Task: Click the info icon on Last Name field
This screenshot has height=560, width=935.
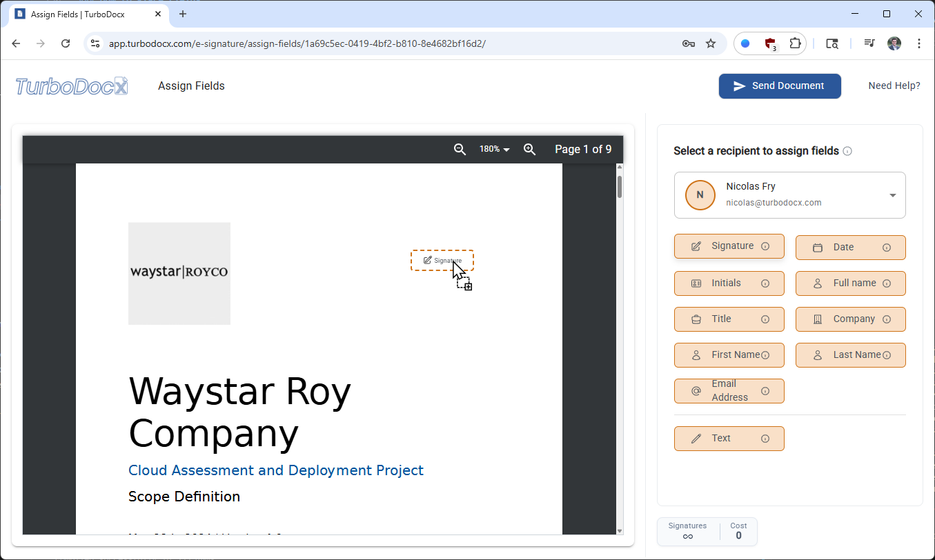Action: [887, 355]
